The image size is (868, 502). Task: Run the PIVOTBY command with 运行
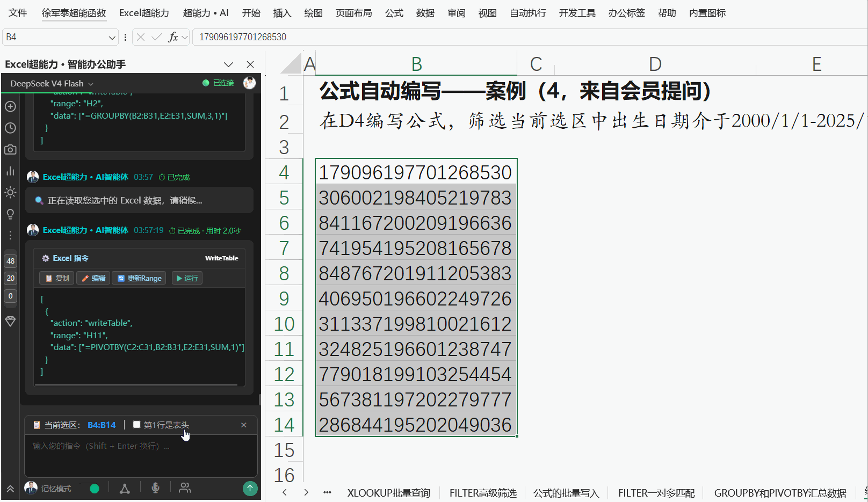pyautogui.click(x=187, y=278)
